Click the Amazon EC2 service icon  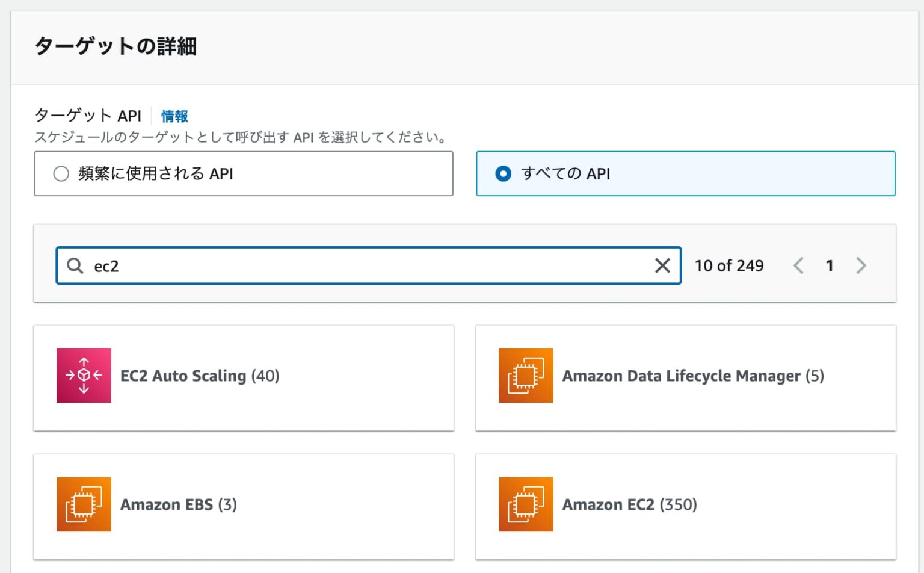(x=525, y=504)
